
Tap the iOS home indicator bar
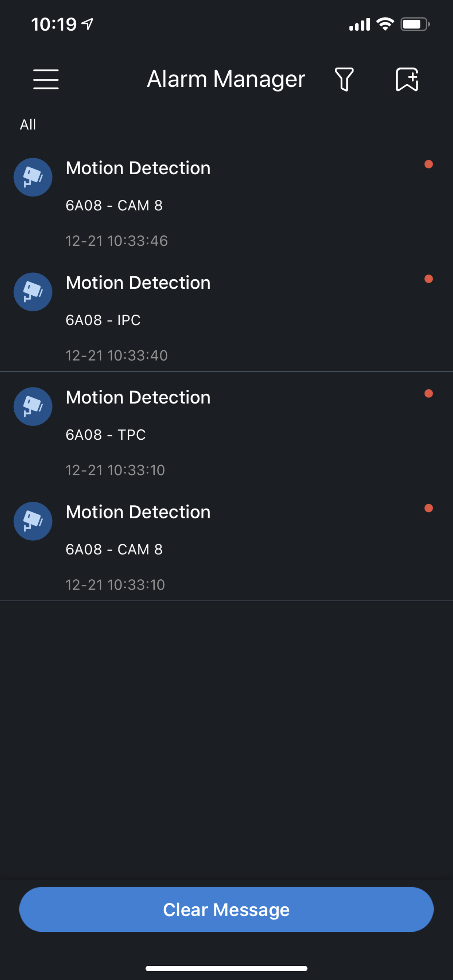point(226,968)
